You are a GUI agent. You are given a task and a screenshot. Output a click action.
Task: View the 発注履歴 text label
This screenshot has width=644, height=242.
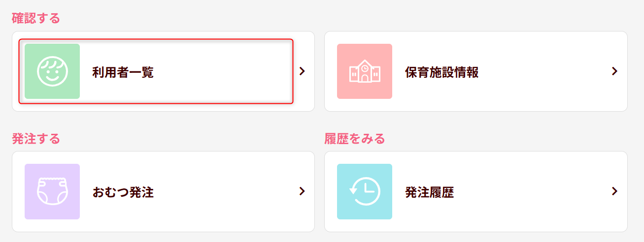(x=429, y=192)
